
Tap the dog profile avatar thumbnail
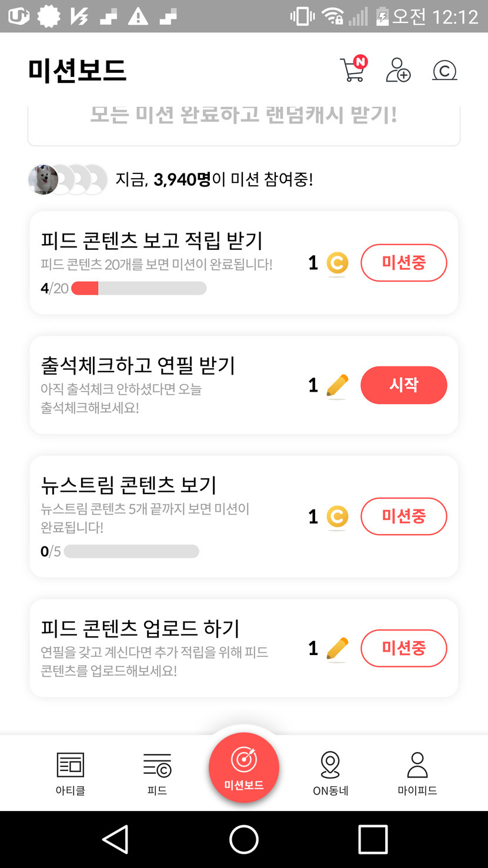pos(43,179)
